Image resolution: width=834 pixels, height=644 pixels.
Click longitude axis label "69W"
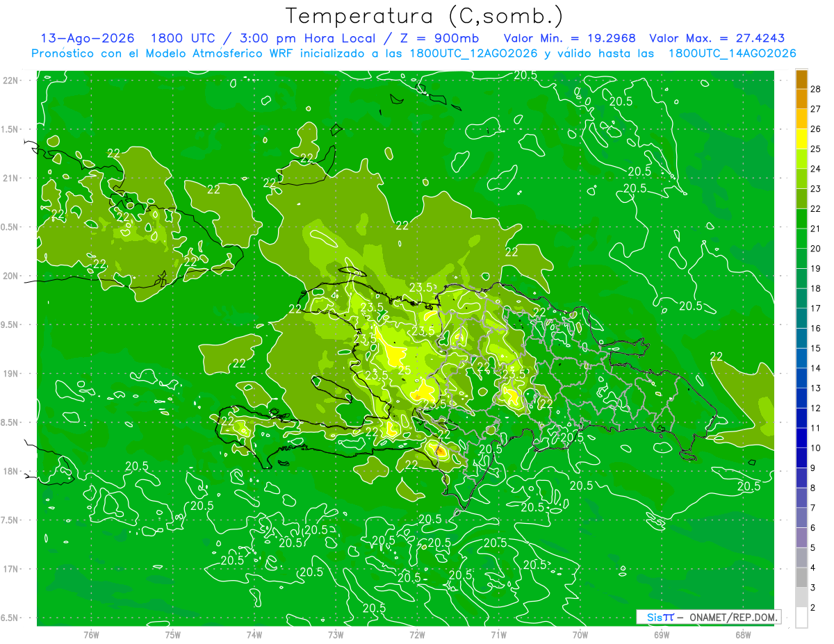coord(662,634)
